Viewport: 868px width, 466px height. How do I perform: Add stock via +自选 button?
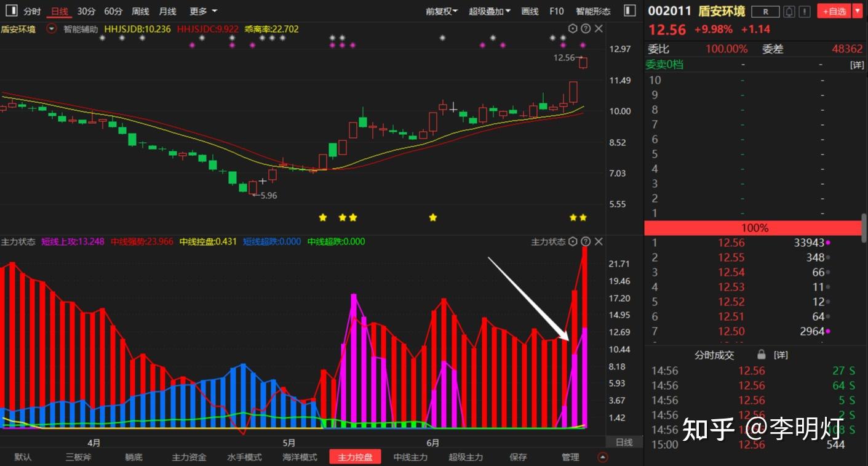click(834, 11)
